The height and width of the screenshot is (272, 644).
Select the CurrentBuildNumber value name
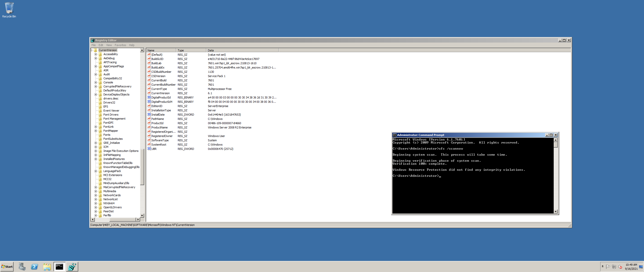click(x=164, y=85)
